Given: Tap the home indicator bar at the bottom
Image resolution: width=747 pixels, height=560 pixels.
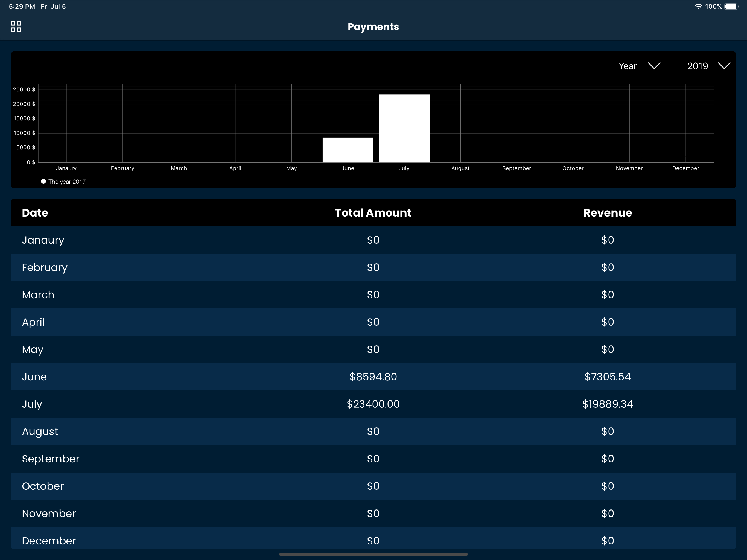Looking at the screenshot, I should (x=373, y=554).
